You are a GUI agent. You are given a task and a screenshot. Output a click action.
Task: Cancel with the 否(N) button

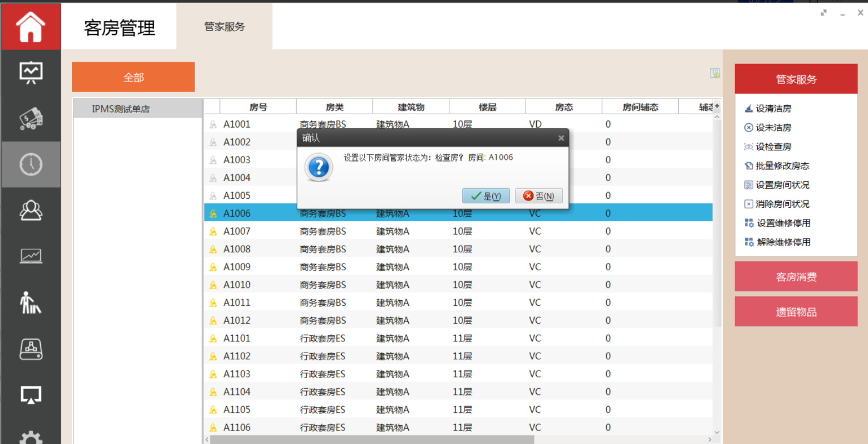tap(538, 196)
